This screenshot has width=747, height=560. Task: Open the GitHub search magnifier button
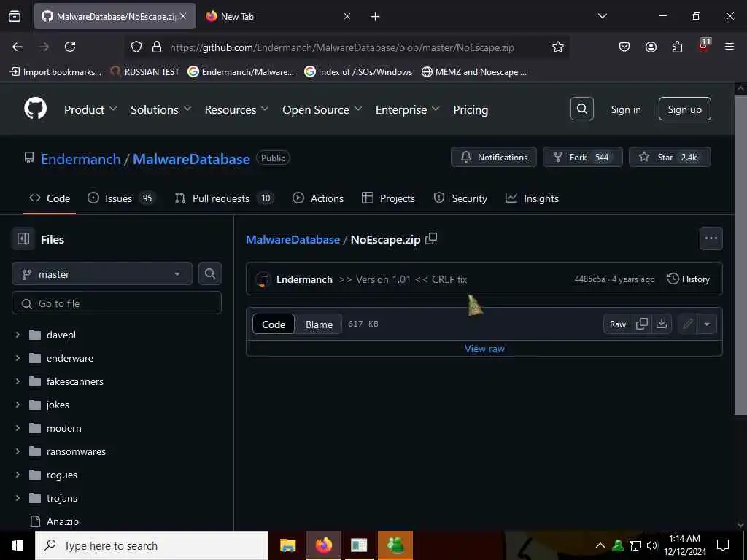click(581, 109)
